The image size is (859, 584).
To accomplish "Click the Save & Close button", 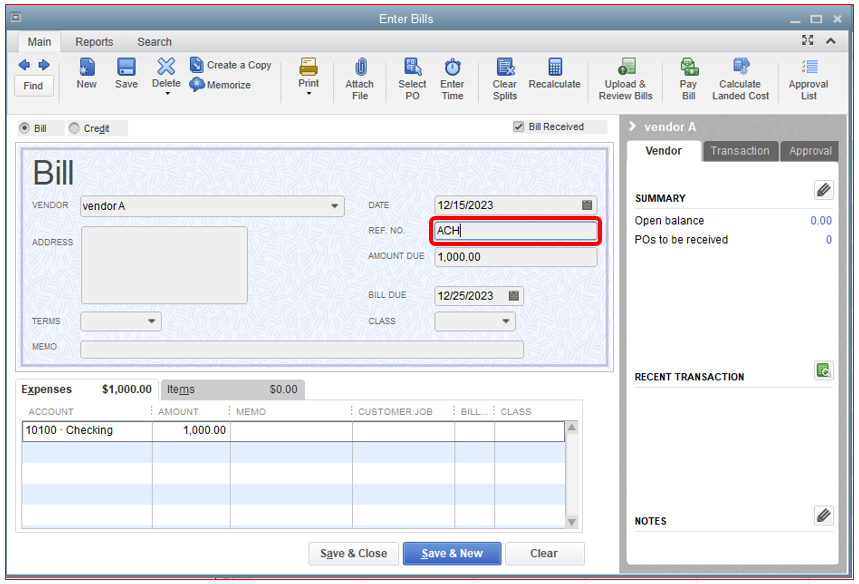I will pyautogui.click(x=353, y=554).
